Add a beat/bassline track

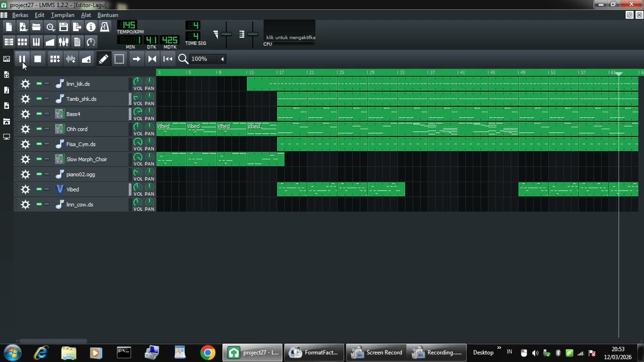coord(55,59)
